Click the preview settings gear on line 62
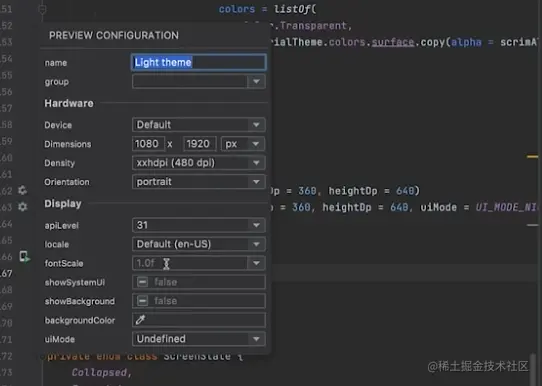The height and width of the screenshot is (386, 542). (22, 190)
